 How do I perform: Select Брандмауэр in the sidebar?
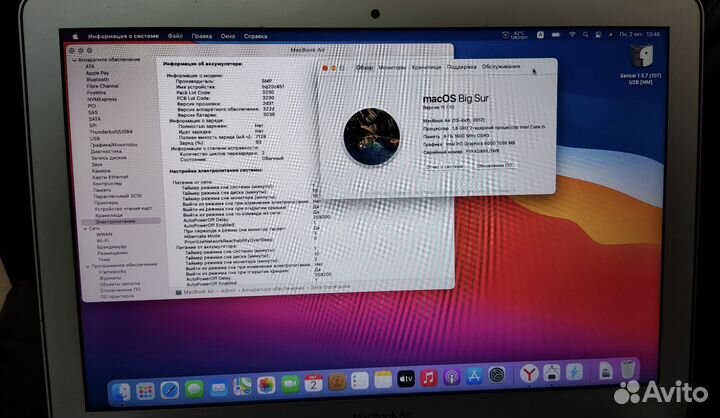112,247
